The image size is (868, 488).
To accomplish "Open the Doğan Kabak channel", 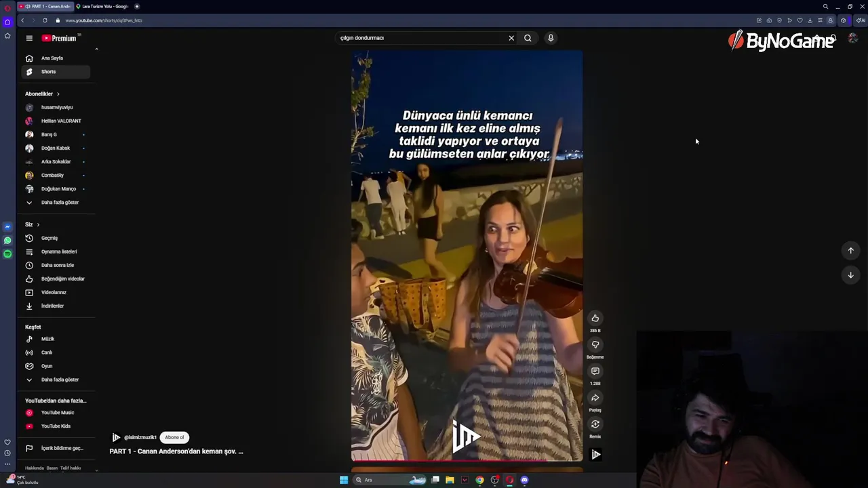I will coord(55,148).
